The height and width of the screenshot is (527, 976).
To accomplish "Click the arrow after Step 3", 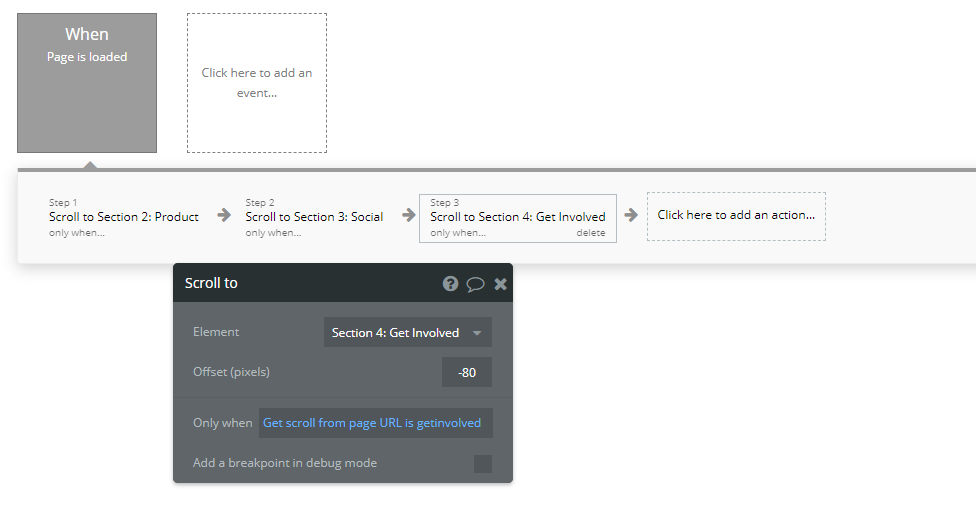I will tap(631, 215).
